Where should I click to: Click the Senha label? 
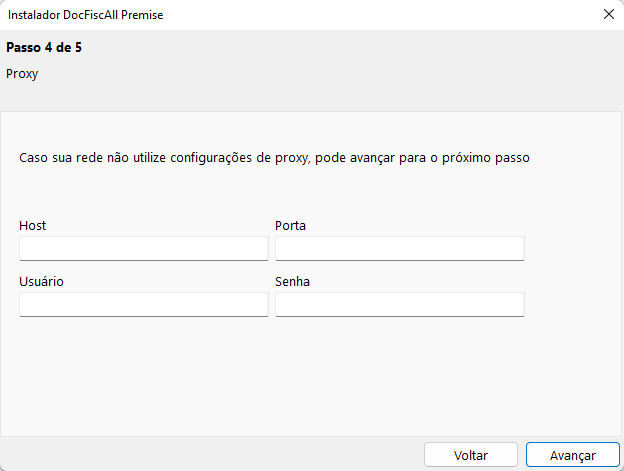[x=292, y=282]
